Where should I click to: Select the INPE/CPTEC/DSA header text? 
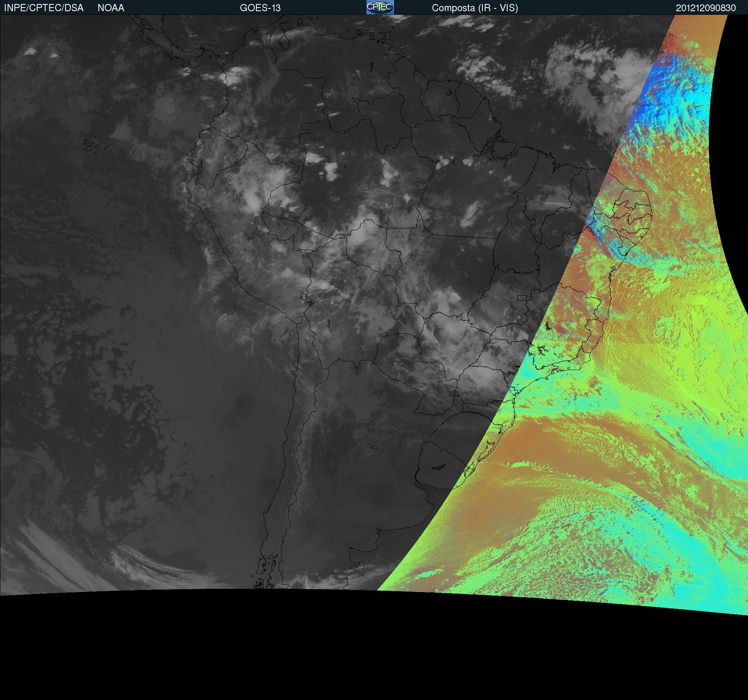pyautogui.click(x=44, y=8)
